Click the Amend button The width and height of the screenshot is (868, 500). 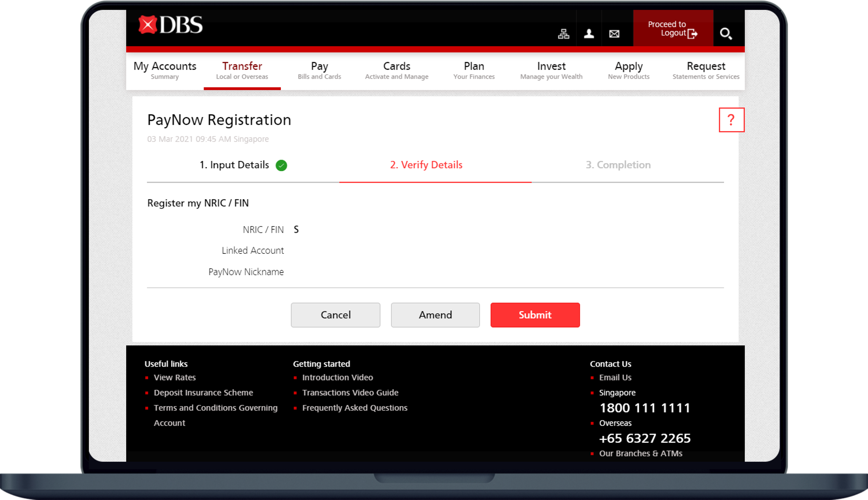click(436, 315)
